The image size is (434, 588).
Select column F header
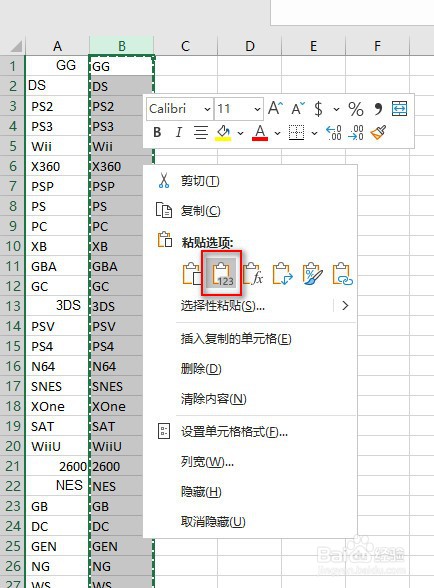pos(377,46)
